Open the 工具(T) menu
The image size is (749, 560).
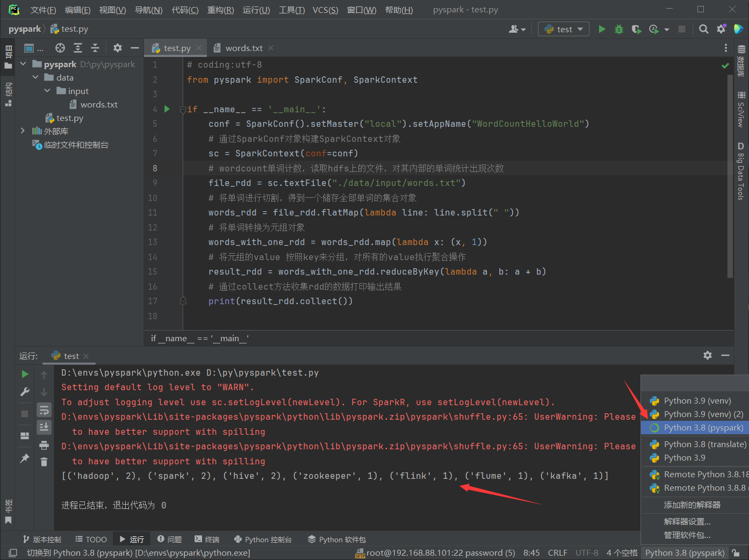(292, 10)
